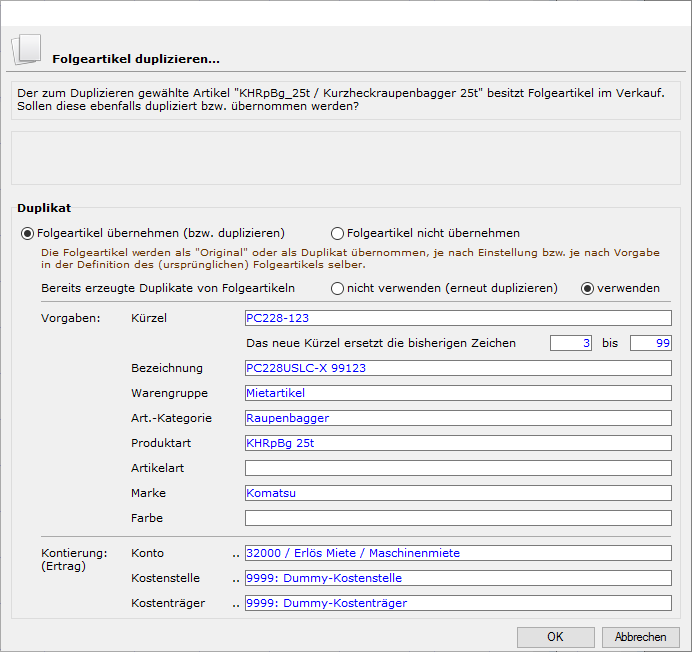Viewport: 692px width, 652px height.
Task: Click the Produktart input field
Action: click(x=457, y=443)
